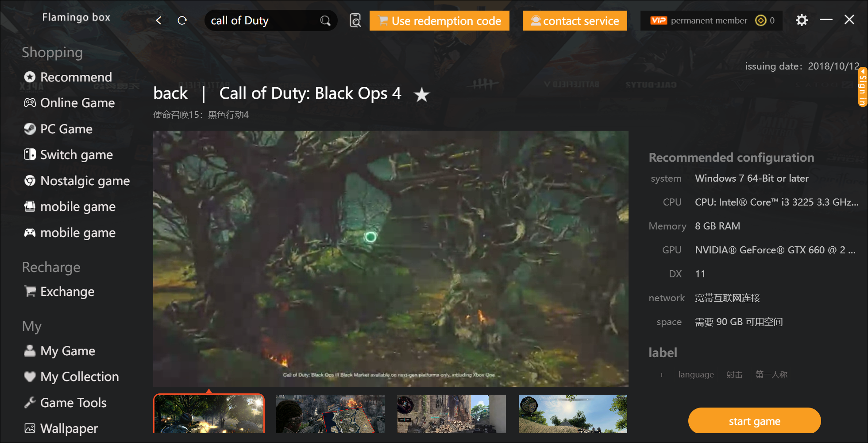Click the DX value 11
This screenshot has height=443, width=868.
pyautogui.click(x=700, y=274)
